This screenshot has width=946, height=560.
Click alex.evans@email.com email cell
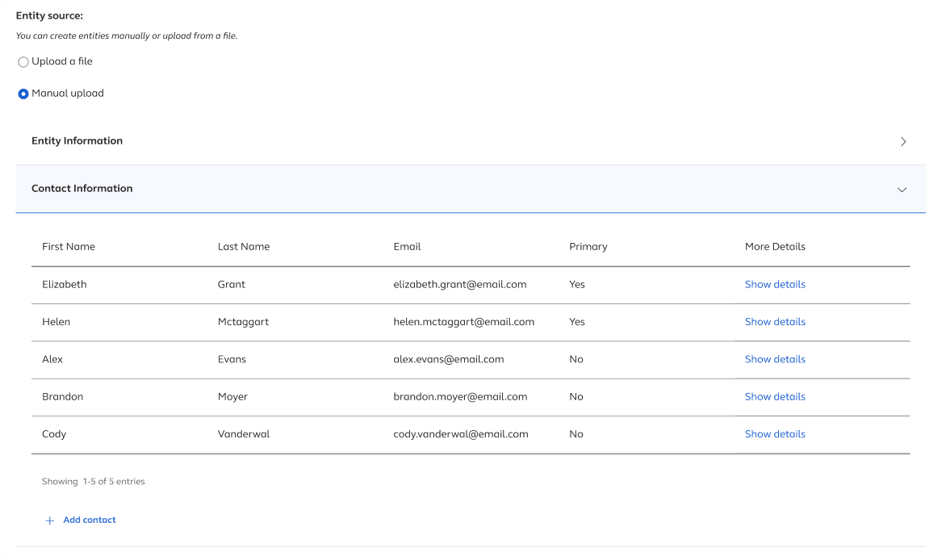pos(448,359)
